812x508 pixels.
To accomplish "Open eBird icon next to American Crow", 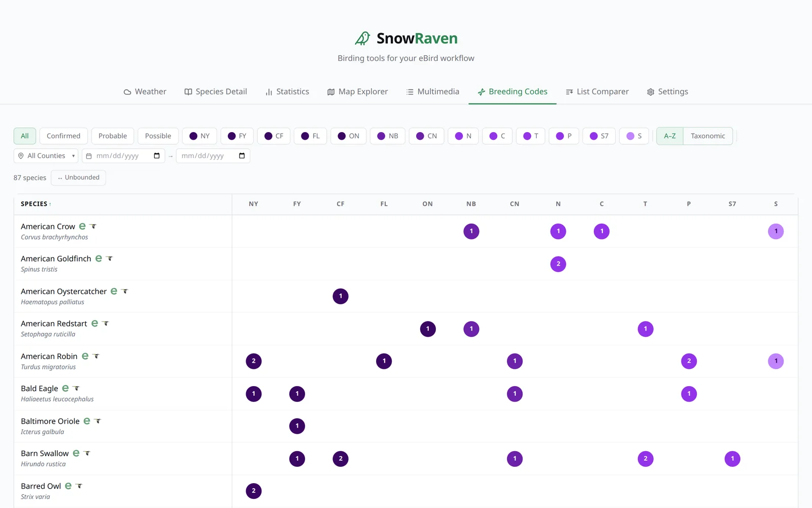I will pyautogui.click(x=82, y=226).
